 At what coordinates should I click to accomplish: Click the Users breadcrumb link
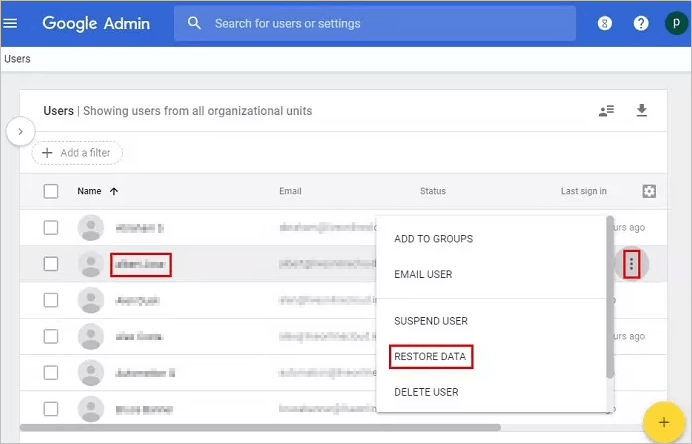(x=17, y=59)
